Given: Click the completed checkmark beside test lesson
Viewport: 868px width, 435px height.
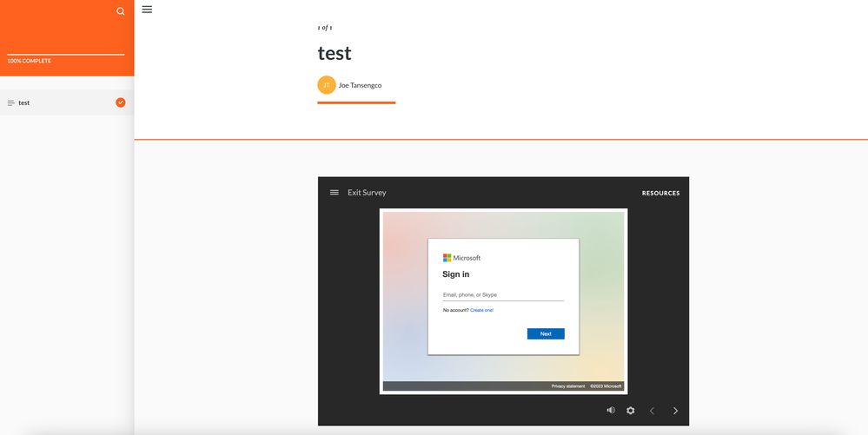Looking at the screenshot, I should click(x=121, y=102).
